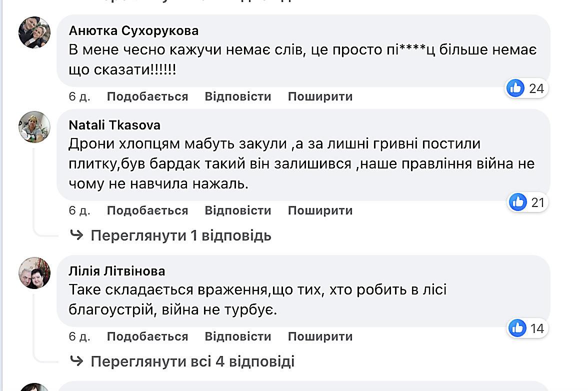Open the Natali Tkasova name link

point(114,125)
